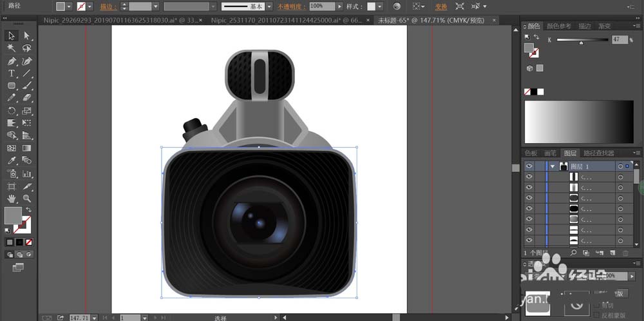
Task: Pick the Magic Wand tool
Action: [x=12, y=48]
